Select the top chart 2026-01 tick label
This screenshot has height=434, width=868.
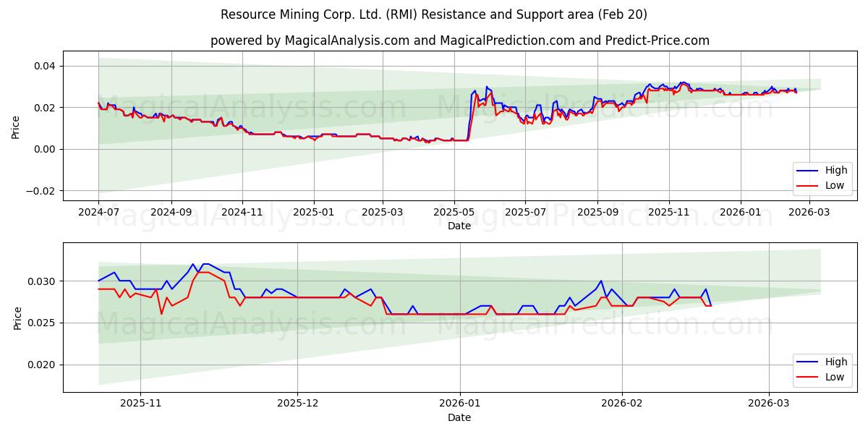[x=740, y=213]
